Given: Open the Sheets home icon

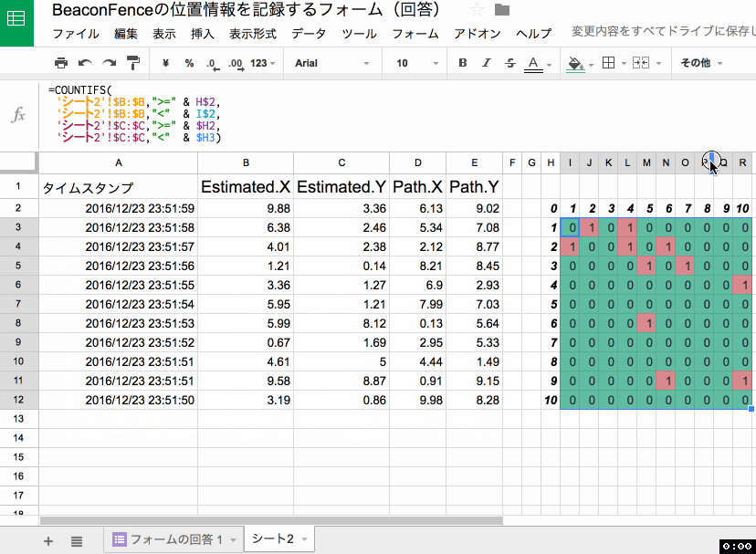Looking at the screenshot, I should coord(16,19).
